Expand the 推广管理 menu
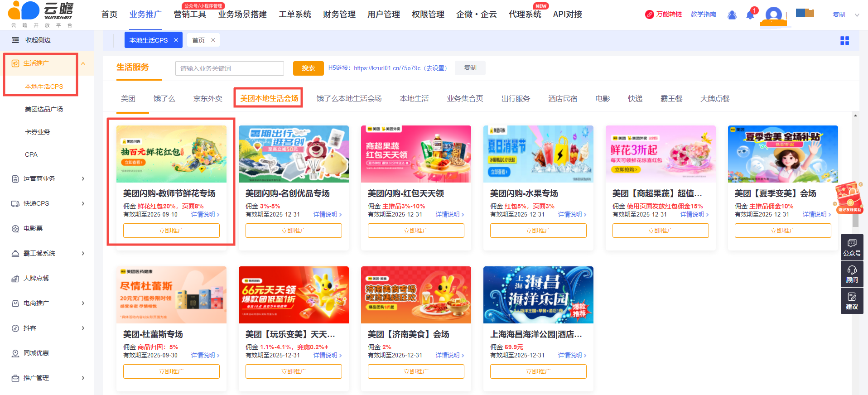This screenshot has height=395, width=868. [x=83, y=378]
